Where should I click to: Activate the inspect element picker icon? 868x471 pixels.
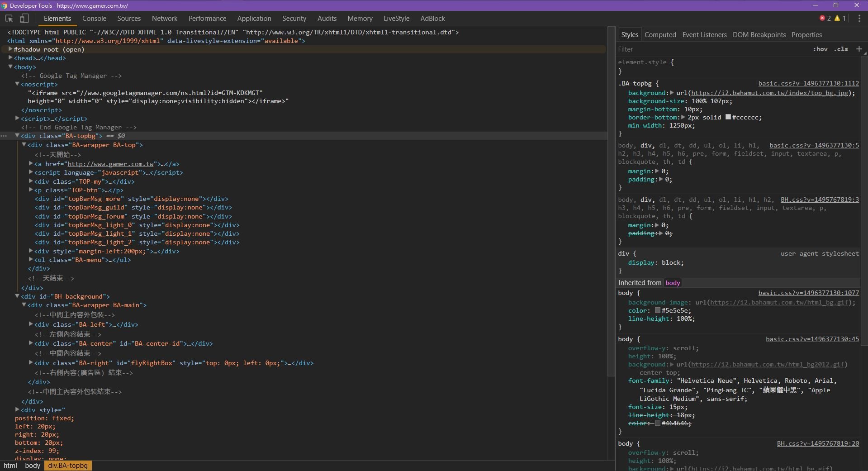[x=9, y=19]
